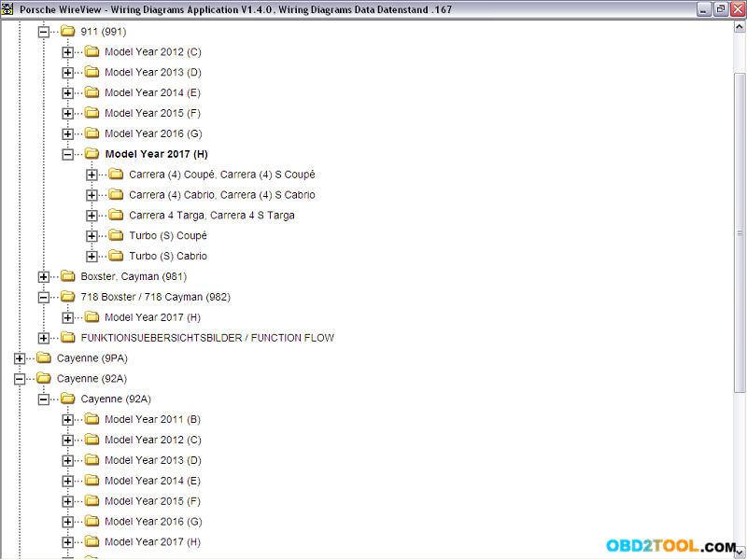Click folder icon beside Turbo (S) Cabrio
Image resolution: width=747 pixels, height=560 pixels.
[x=116, y=256]
